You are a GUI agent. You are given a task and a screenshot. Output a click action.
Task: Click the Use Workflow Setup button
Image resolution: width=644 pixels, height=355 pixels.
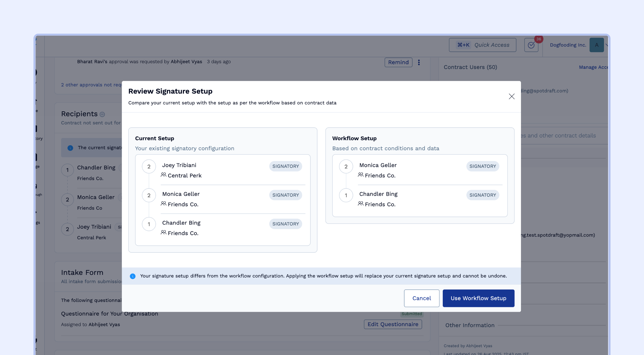point(478,298)
